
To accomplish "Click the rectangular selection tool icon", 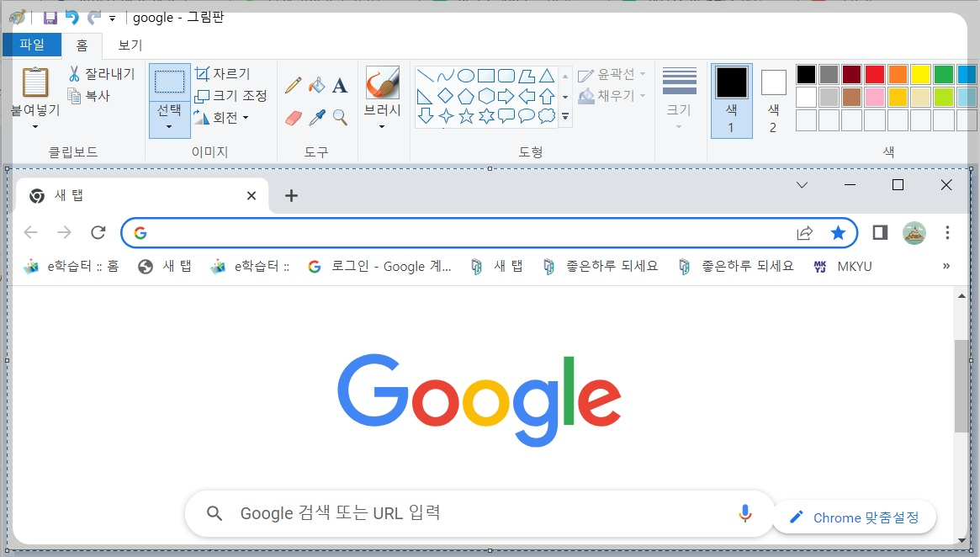I will (x=169, y=82).
